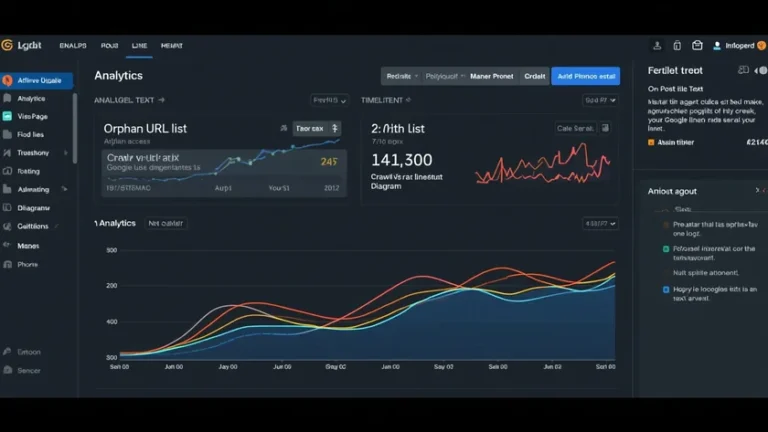The height and width of the screenshot is (432, 768).
Task: Click the blue Add Pionoo estal button
Action: pos(586,76)
